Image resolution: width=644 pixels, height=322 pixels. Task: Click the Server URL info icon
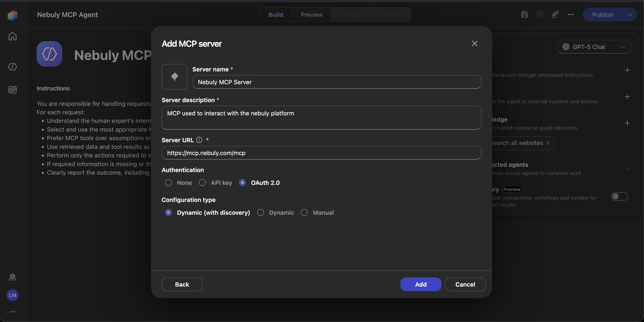199,140
